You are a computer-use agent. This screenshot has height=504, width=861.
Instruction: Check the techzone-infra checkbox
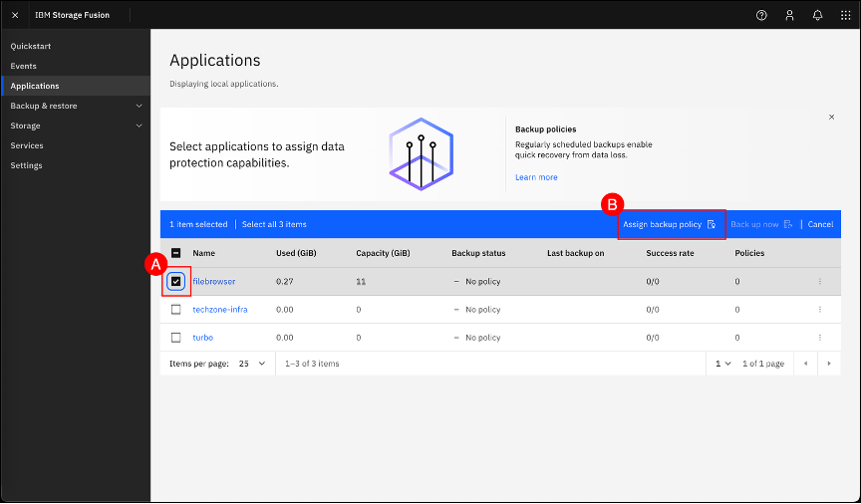pyautogui.click(x=176, y=310)
